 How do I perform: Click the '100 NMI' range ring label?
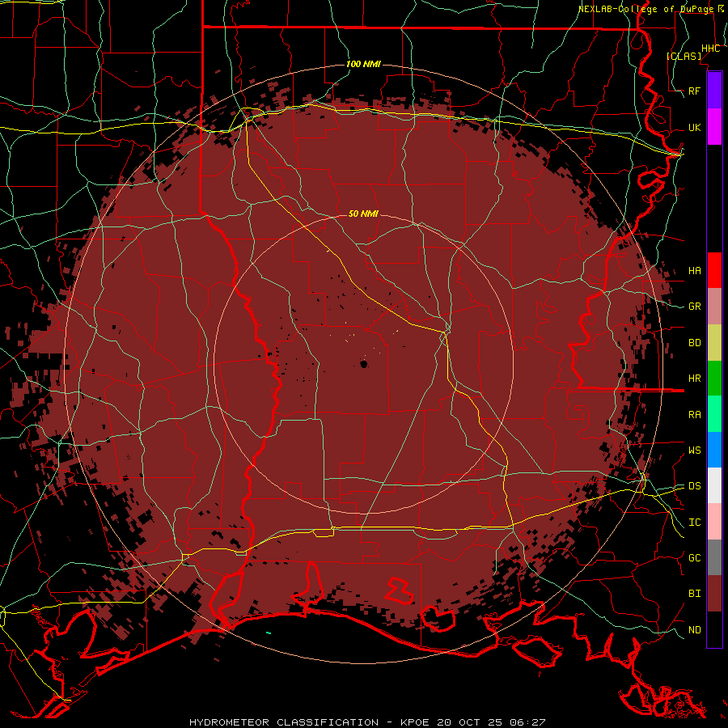point(363,64)
